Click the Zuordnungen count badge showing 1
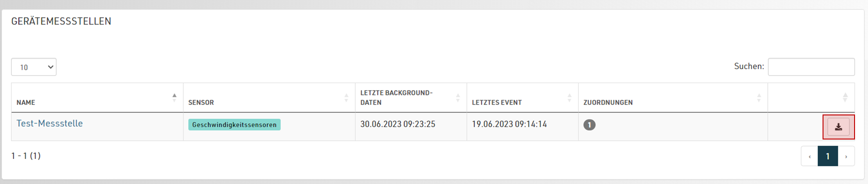Image resolution: width=868 pixels, height=184 pixels. (589, 125)
